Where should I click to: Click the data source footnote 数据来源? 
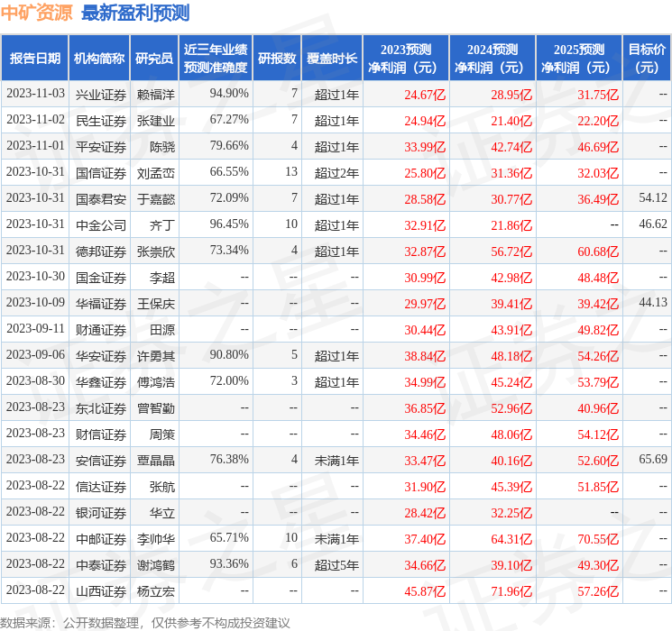click(145, 622)
